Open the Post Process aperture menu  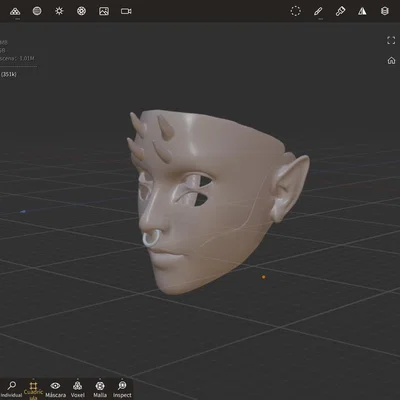click(x=81, y=11)
